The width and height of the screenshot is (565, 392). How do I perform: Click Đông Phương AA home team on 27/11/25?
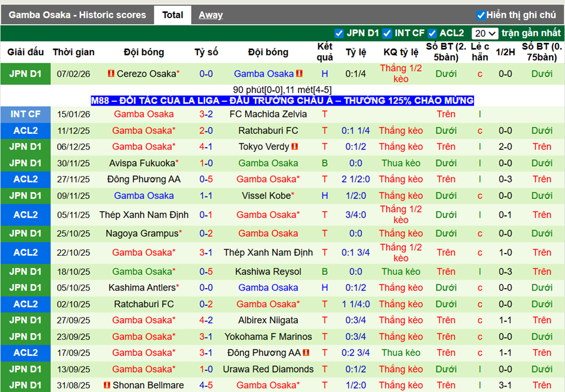(x=144, y=179)
